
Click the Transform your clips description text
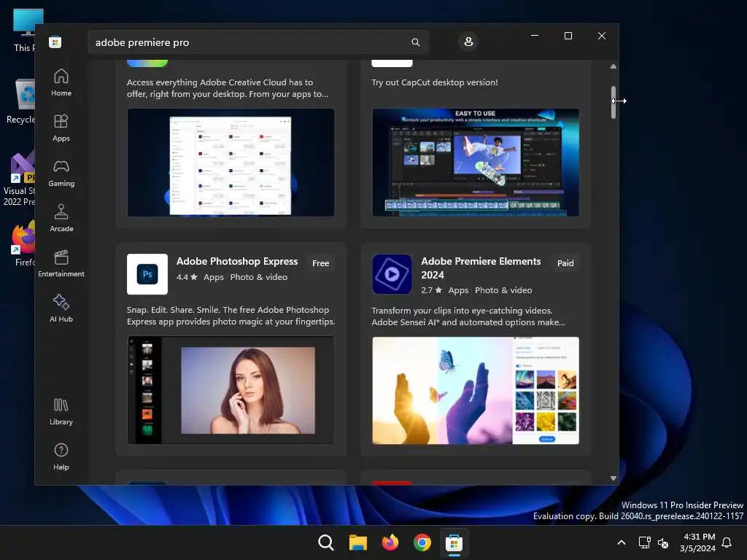click(x=468, y=316)
